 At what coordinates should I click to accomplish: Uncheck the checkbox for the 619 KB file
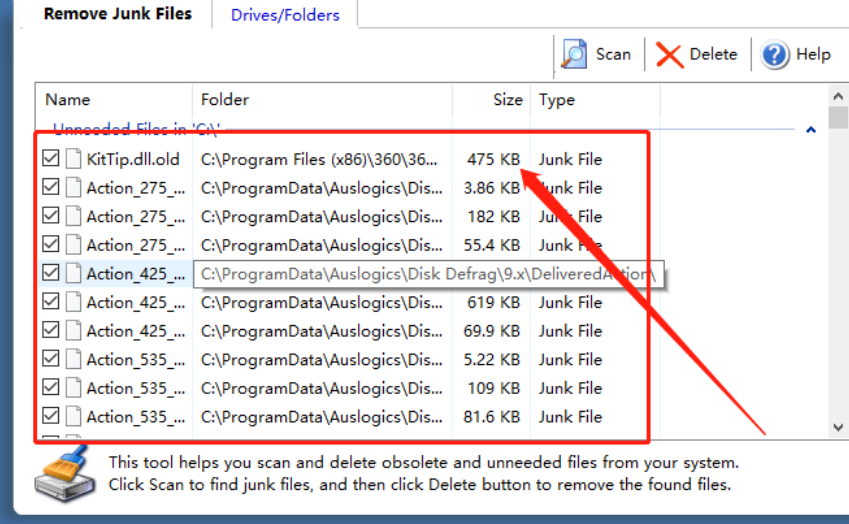[x=51, y=301]
